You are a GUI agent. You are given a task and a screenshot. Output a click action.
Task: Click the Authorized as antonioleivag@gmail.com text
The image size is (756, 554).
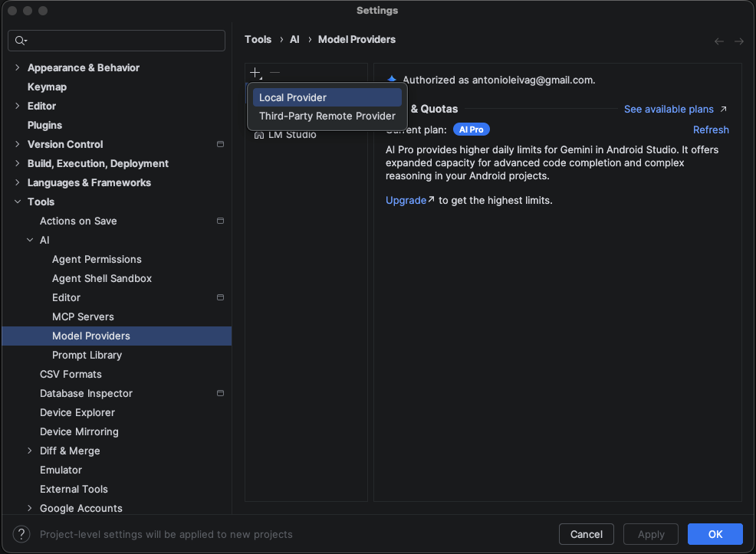(499, 80)
